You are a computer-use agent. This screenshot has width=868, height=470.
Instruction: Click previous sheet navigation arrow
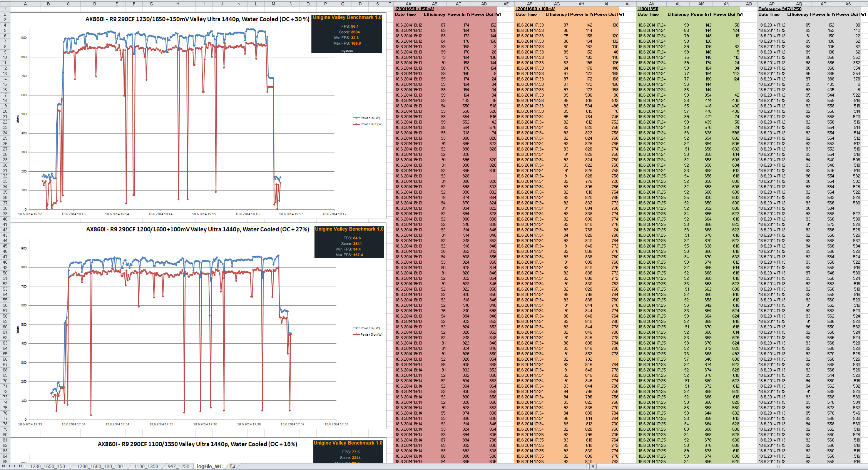click(x=10, y=466)
